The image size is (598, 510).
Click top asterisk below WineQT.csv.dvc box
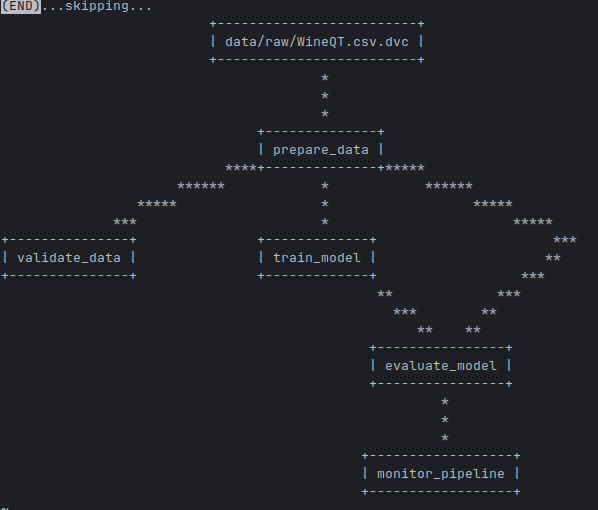tap(325, 78)
